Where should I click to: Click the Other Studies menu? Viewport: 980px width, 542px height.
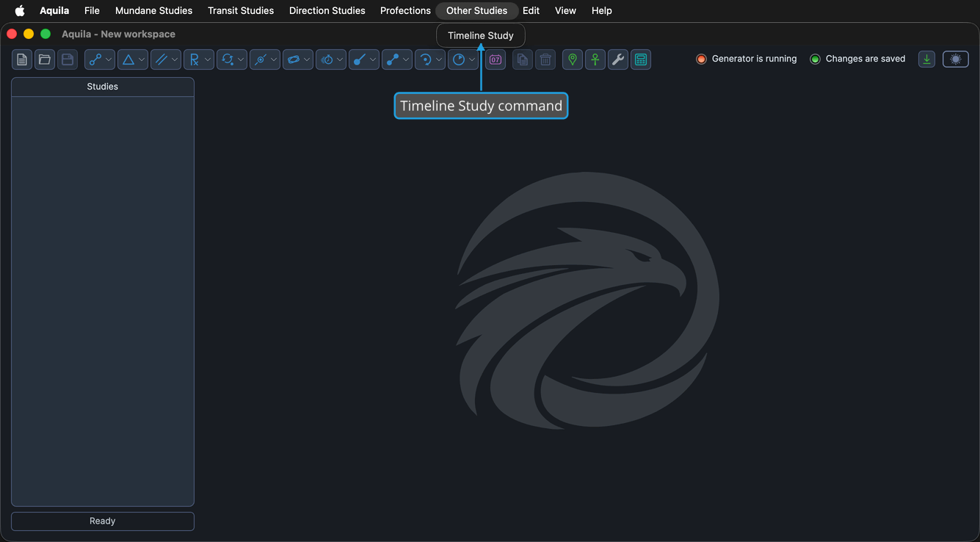tap(477, 10)
